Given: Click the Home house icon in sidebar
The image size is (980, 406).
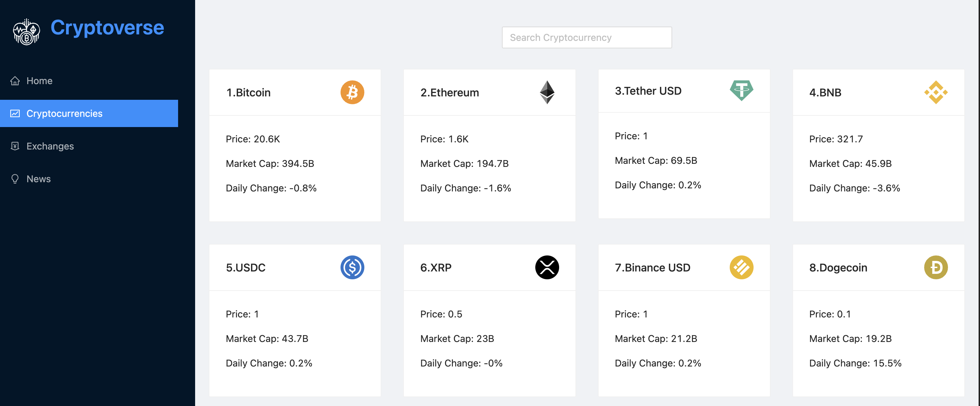Looking at the screenshot, I should (x=15, y=81).
